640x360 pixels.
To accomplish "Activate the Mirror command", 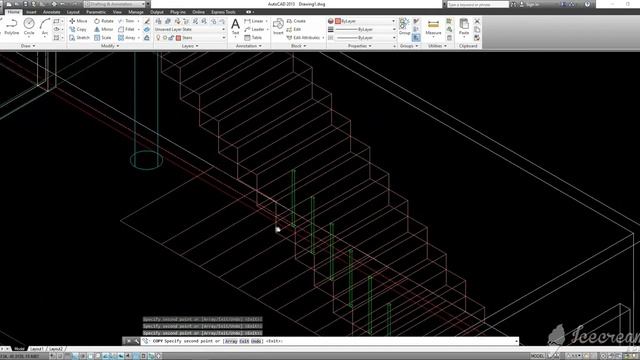I will coord(104,29).
